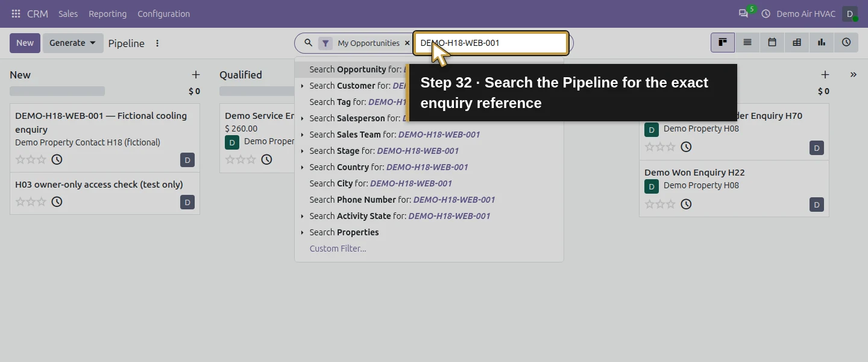Click salesperson avatar on DEMO-H18-WEB-001 card
The image size is (868, 362).
point(187,160)
